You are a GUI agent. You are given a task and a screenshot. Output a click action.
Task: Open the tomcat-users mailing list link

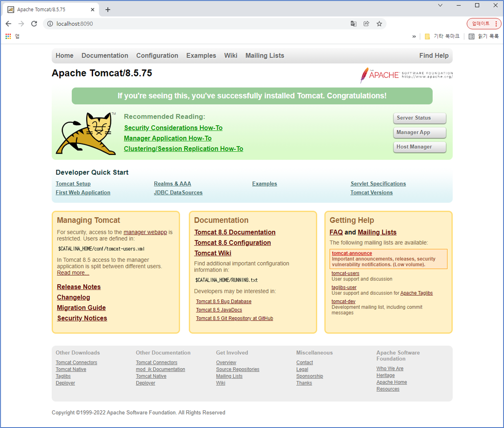point(345,273)
